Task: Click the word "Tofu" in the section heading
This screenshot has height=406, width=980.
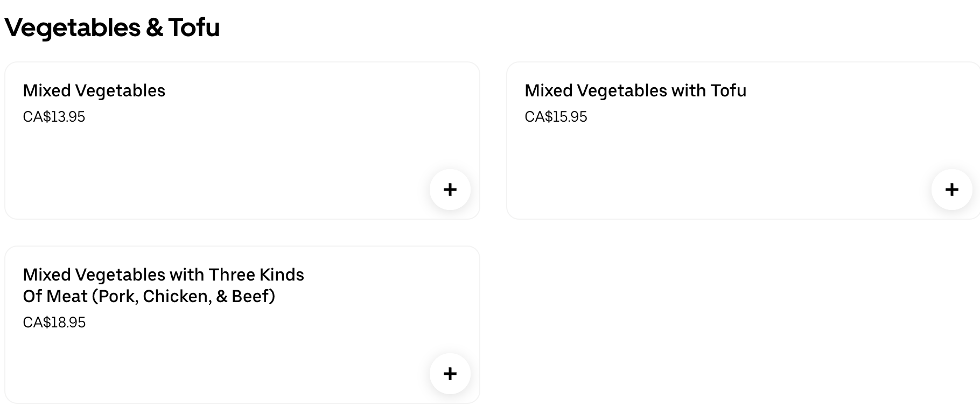Action: [x=194, y=27]
